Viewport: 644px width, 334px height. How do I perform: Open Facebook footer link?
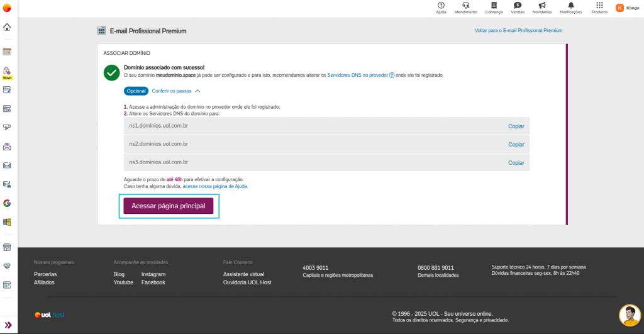click(153, 282)
